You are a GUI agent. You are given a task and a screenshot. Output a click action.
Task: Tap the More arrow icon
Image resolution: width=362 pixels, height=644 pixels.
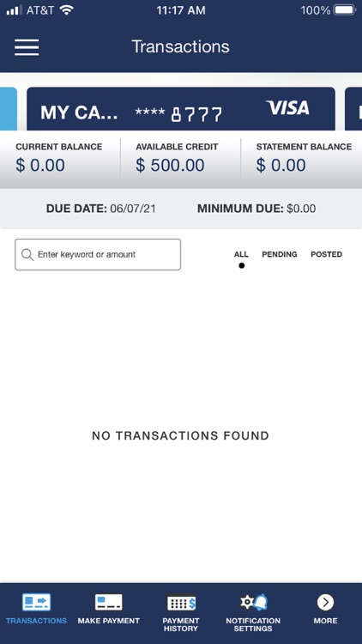click(x=325, y=603)
